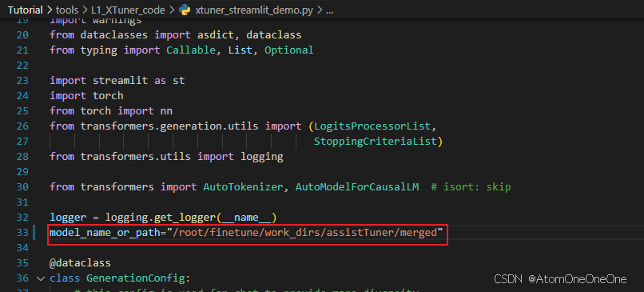Click AutoModelForCausalLM on line 30
This screenshot has height=292, width=644.
[x=357, y=187]
